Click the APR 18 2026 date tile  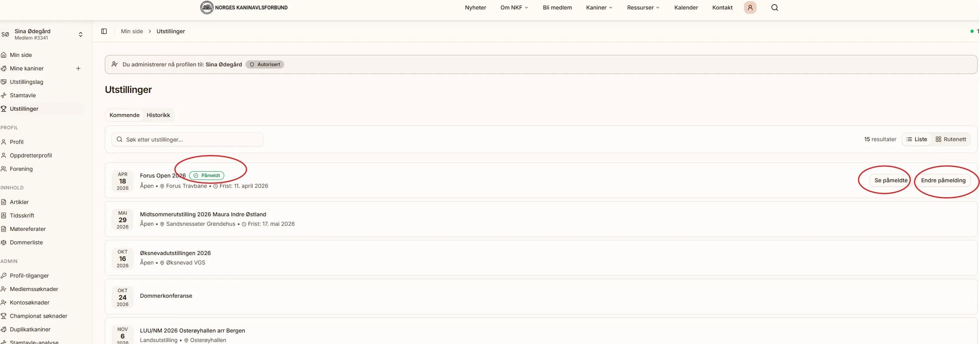(x=123, y=181)
